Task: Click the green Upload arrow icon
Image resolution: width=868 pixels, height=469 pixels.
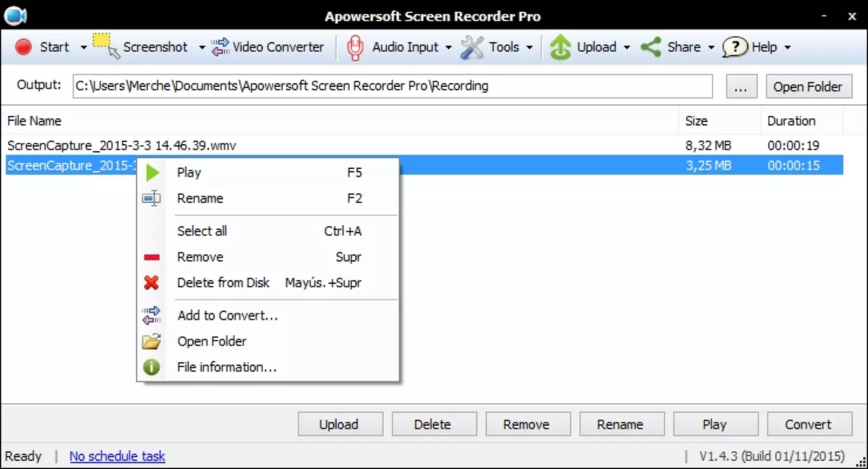Action: pos(560,47)
